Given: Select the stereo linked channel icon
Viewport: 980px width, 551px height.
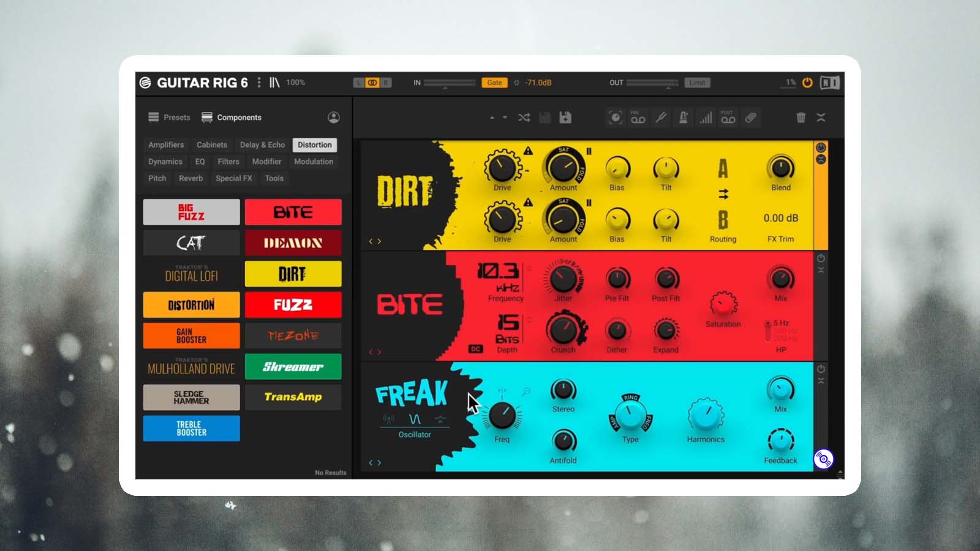Looking at the screenshot, I should (x=372, y=83).
